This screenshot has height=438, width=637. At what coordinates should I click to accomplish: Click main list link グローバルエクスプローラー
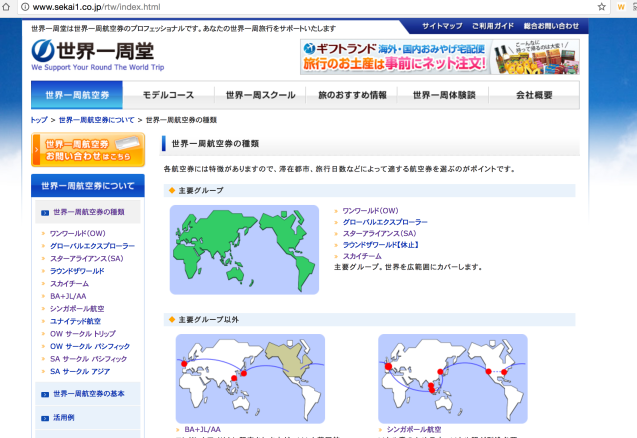385,222
